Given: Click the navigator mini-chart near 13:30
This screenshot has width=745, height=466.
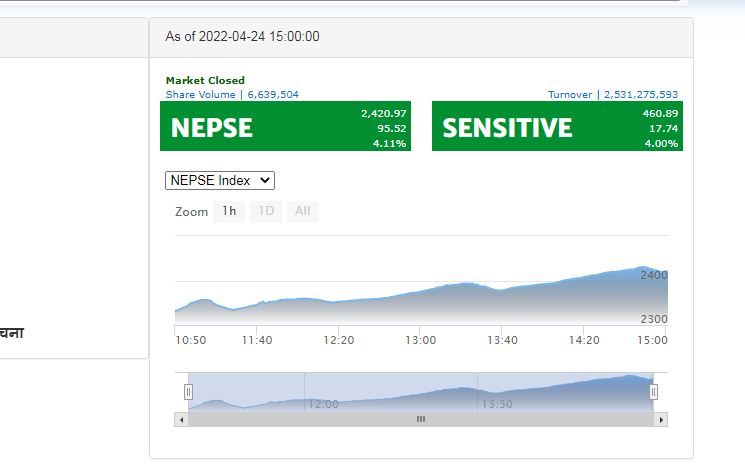Looking at the screenshot, I should pos(497,398).
